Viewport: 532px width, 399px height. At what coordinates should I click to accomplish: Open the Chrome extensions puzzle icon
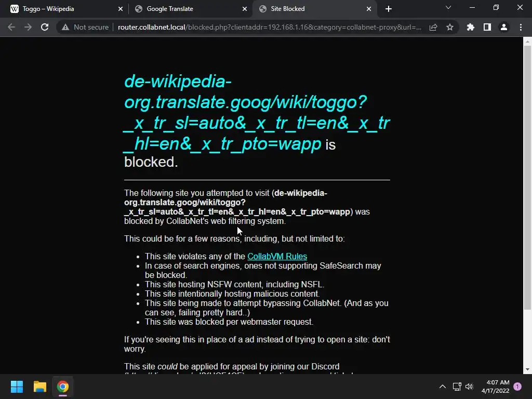[471, 27]
